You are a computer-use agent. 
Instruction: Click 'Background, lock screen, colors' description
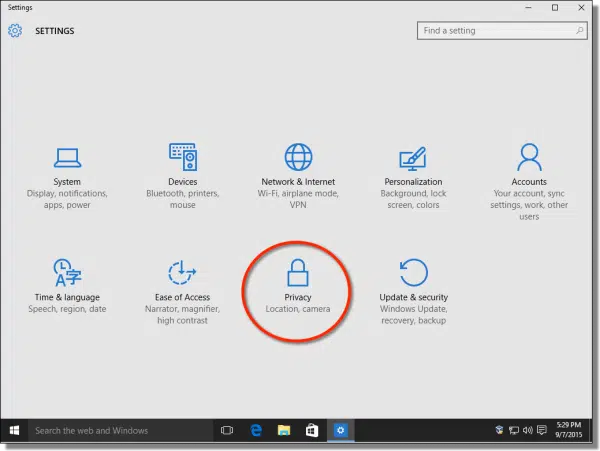point(413,199)
